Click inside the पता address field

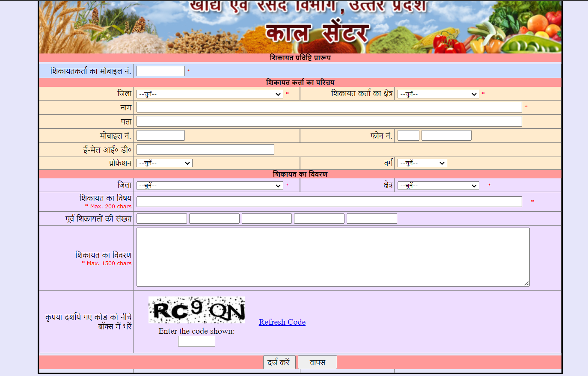[329, 121]
